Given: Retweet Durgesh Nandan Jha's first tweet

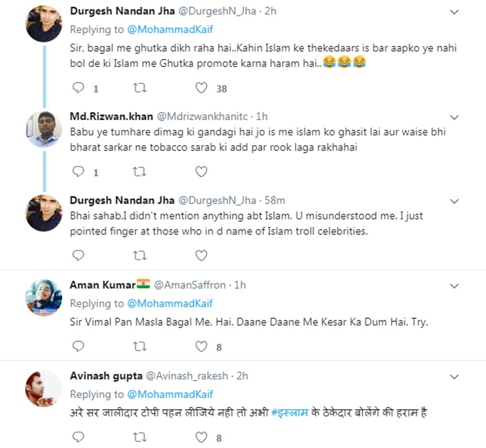Looking at the screenshot, I should click(x=140, y=88).
